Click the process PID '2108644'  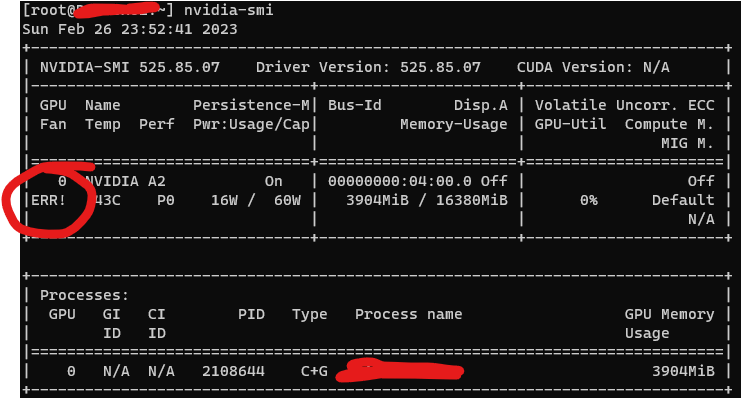[x=233, y=372]
